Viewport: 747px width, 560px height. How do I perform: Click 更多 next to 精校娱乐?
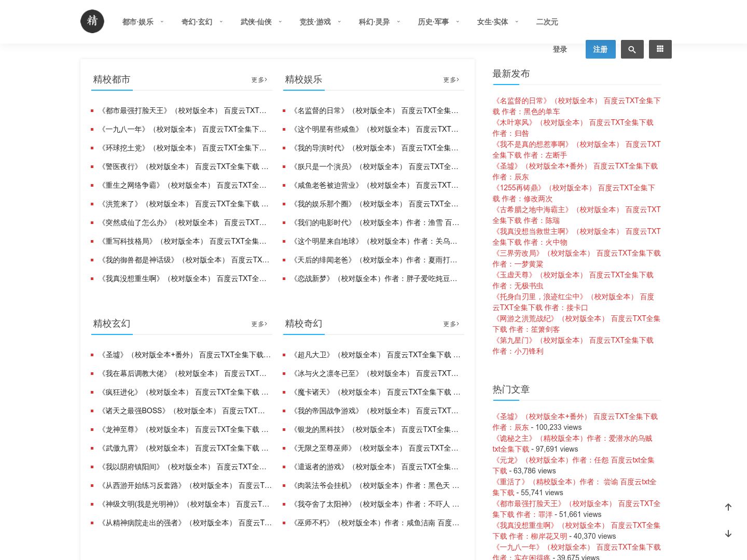pyautogui.click(x=451, y=80)
